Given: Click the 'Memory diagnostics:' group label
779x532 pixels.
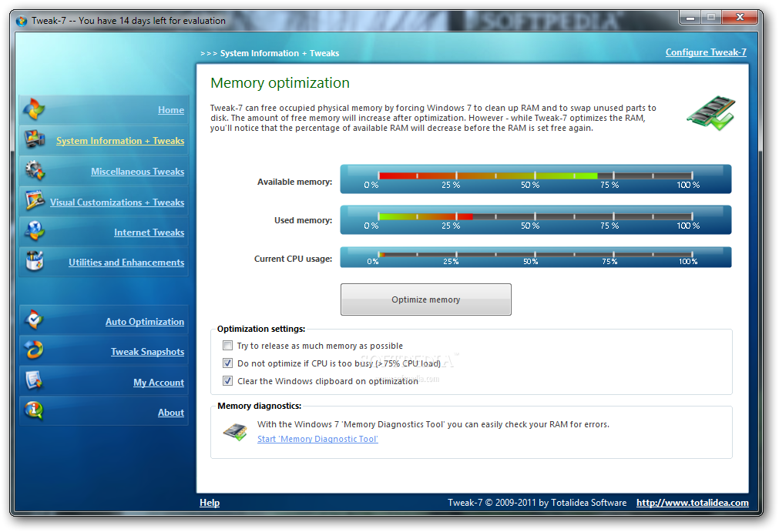Looking at the screenshot, I should click(x=260, y=406).
